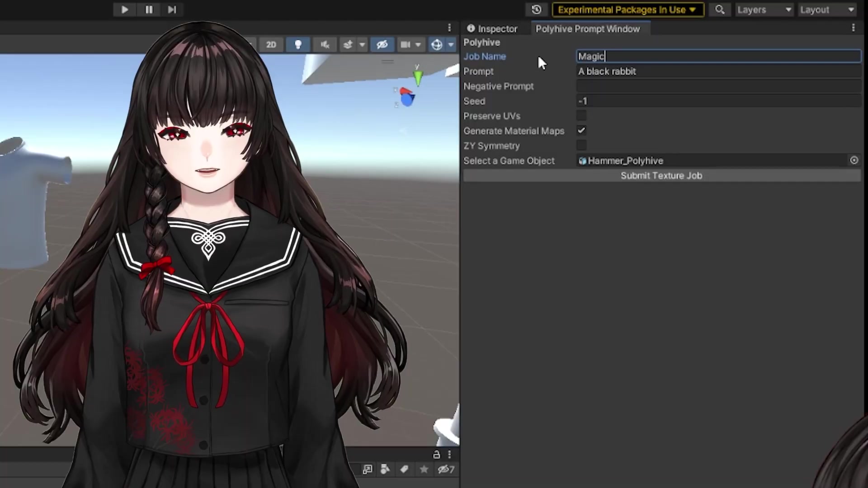Advance one frame with the Step button
Viewport: 868px width, 488px height.
pos(172,9)
